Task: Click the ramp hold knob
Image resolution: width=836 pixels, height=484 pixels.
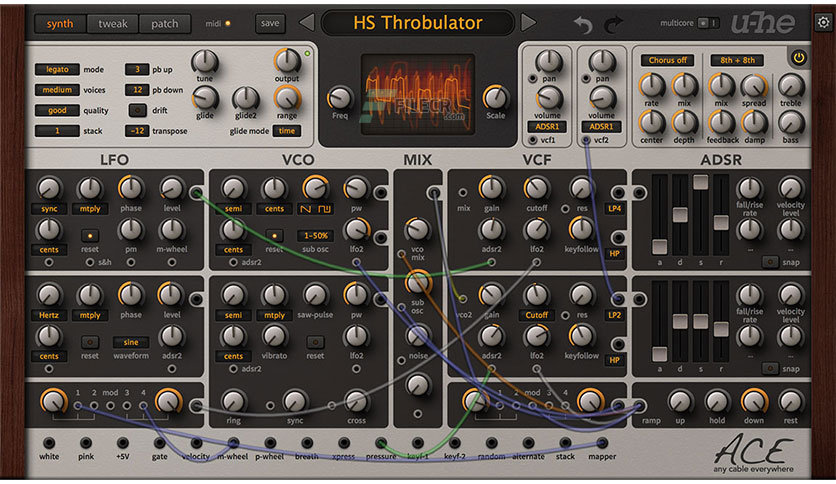Action: point(717,401)
